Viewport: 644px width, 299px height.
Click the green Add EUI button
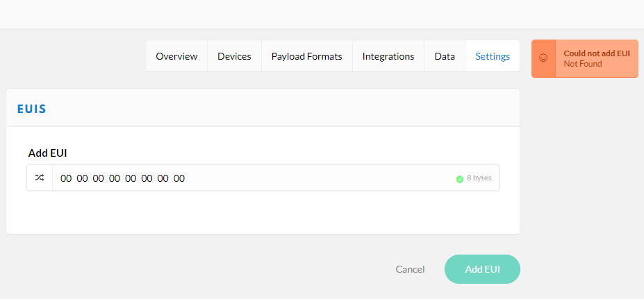(x=482, y=269)
